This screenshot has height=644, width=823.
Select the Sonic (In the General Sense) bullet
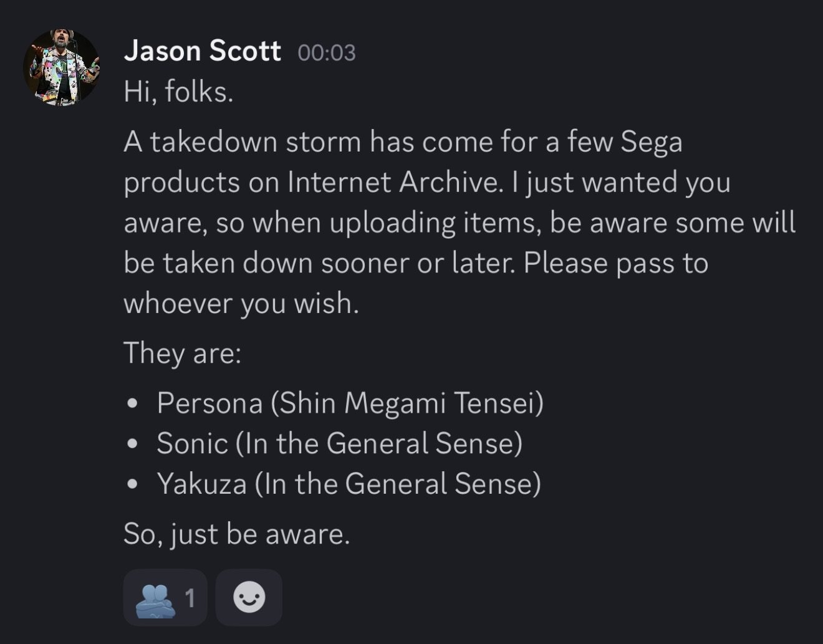[339, 443]
